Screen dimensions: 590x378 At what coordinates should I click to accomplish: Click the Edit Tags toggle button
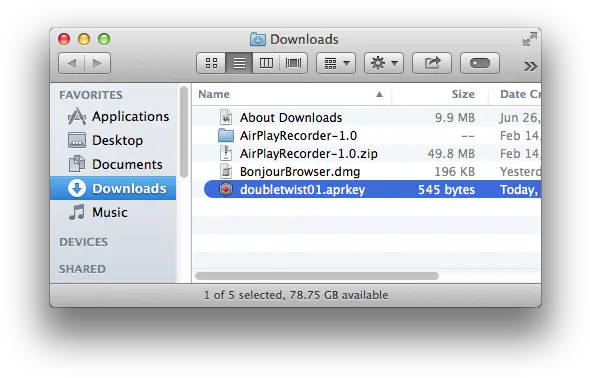coord(480,63)
